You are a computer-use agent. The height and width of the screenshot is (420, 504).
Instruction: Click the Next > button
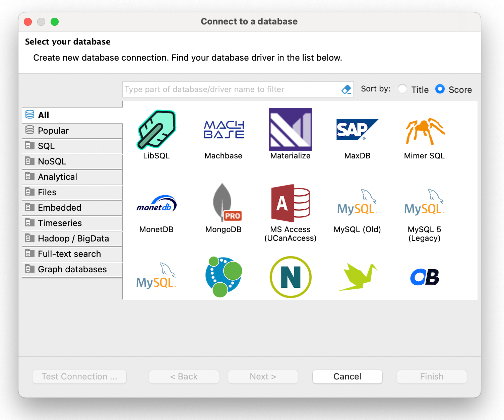click(x=263, y=376)
